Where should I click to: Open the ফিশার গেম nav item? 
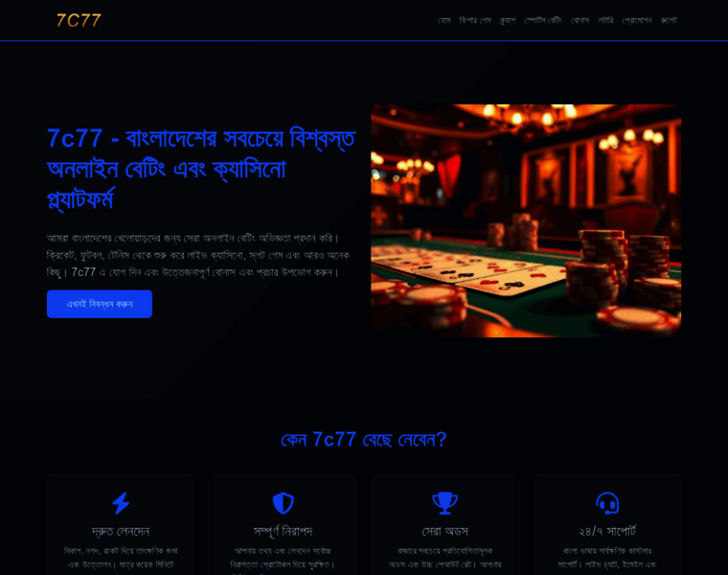click(475, 20)
